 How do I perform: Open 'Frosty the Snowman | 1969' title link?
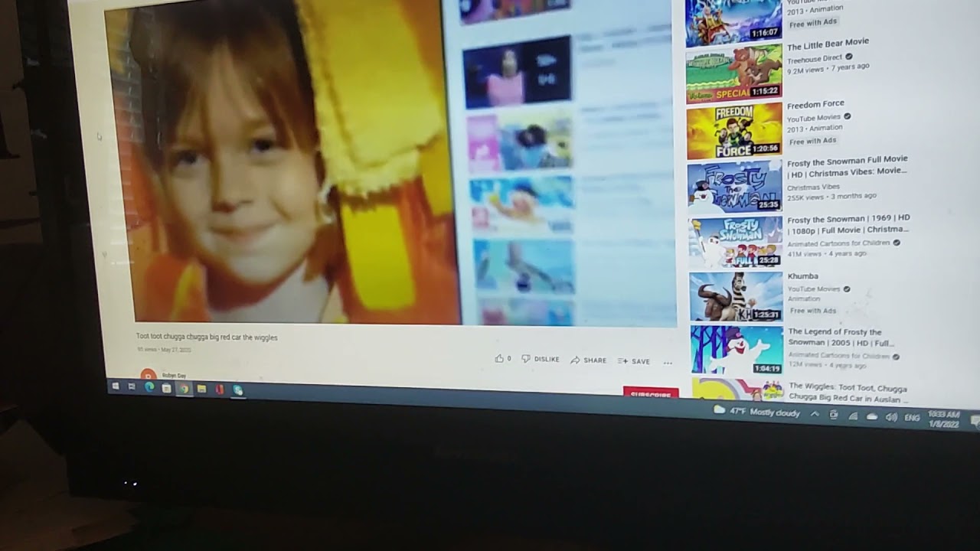point(848,223)
